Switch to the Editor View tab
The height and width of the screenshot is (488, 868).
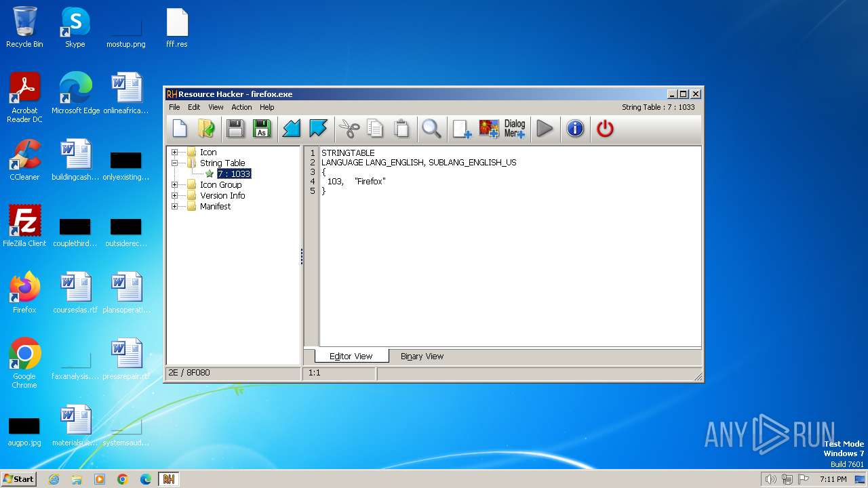coord(351,357)
